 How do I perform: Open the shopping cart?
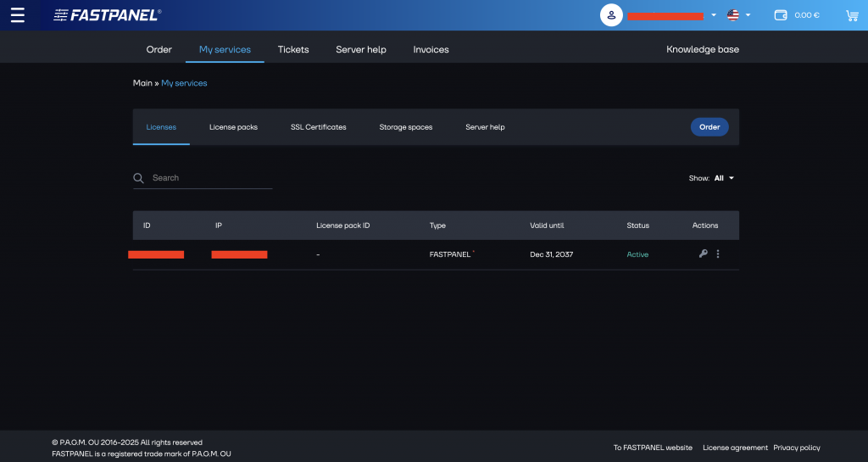click(852, 15)
